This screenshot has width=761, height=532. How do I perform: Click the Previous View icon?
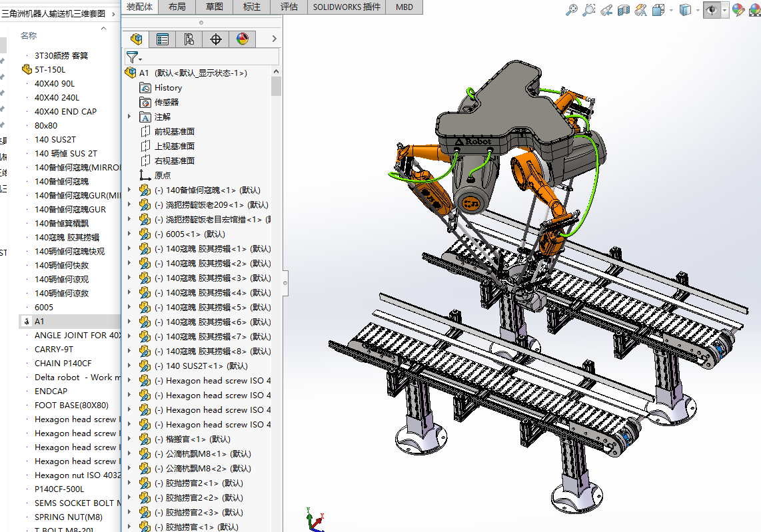(606, 9)
